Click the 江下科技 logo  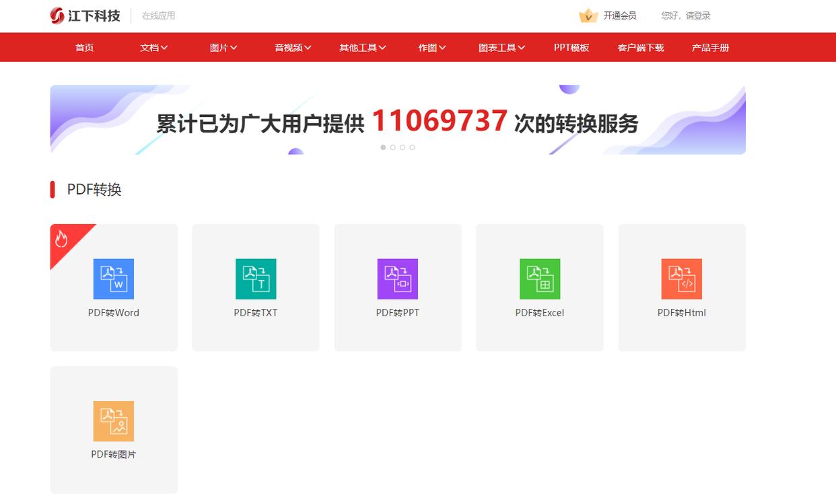85,15
